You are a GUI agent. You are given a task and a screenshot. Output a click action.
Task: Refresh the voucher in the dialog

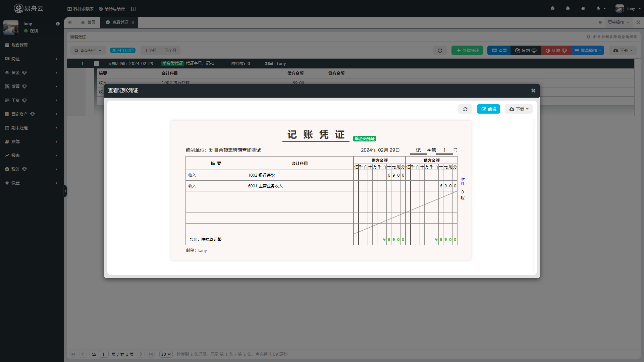click(x=465, y=109)
